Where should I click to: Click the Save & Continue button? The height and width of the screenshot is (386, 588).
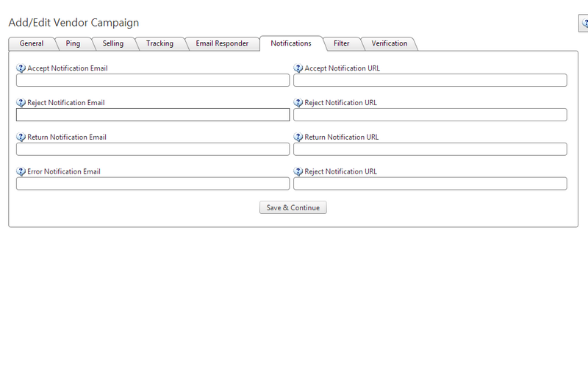click(x=293, y=208)
